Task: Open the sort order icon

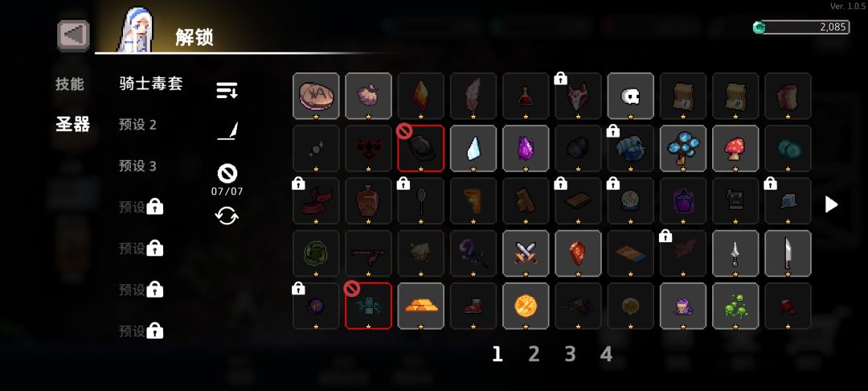Action: (227, 90)
